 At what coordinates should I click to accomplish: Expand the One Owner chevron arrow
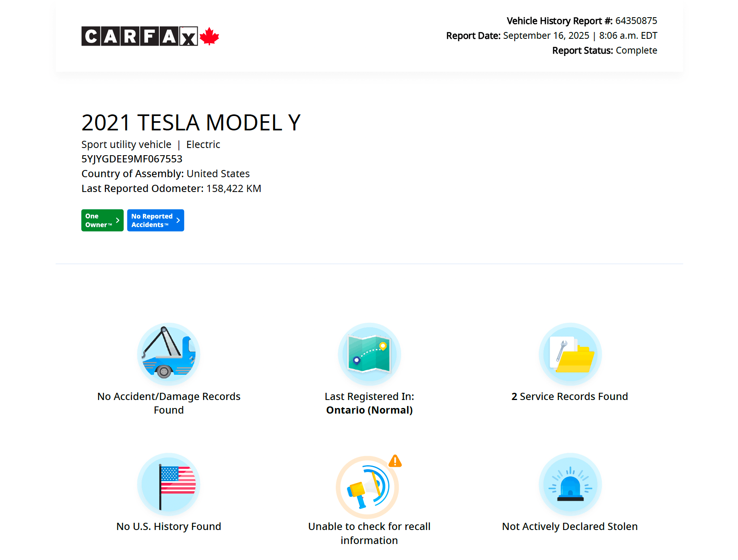coord(118,220)
